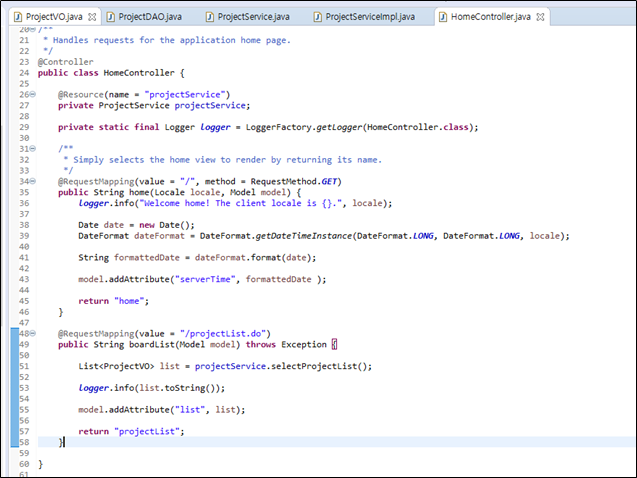Click the ProjectVO.java file icon
The image size is (637, 478).
pyautogui.click(x=17, y=17)
